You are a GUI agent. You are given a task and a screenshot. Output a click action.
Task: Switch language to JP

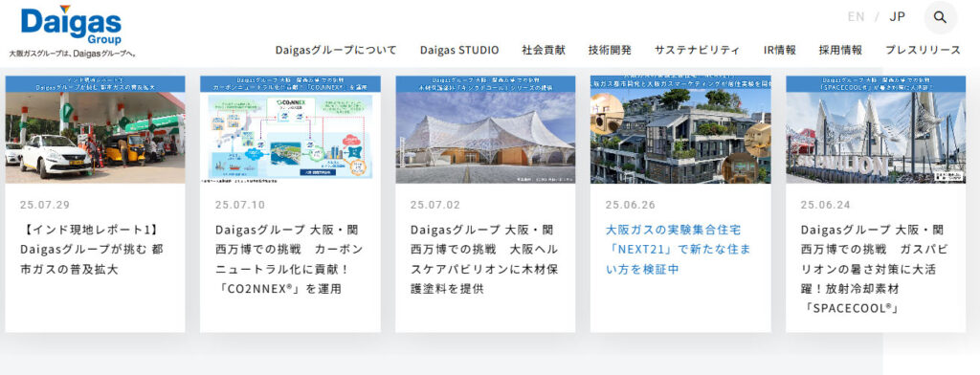(897, 17)
